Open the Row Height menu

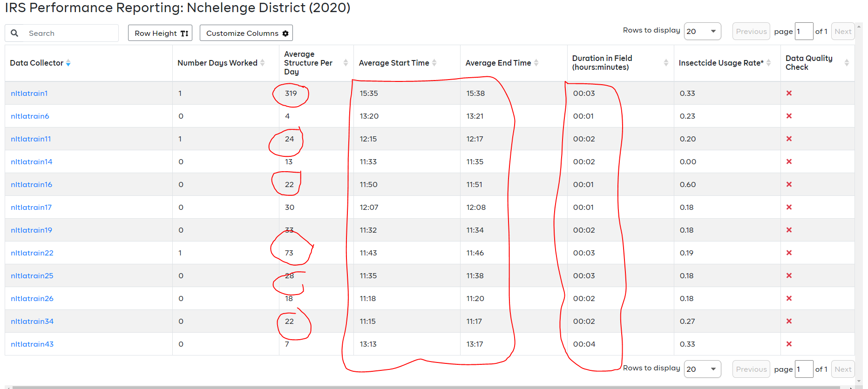[x=160, y=33]
